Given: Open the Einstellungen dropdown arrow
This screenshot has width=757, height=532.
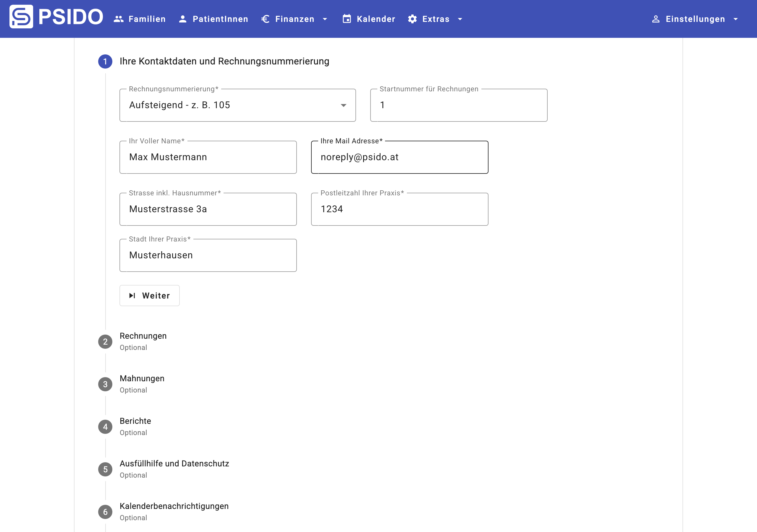Looking at the screenshot, I should pos(736,19).
